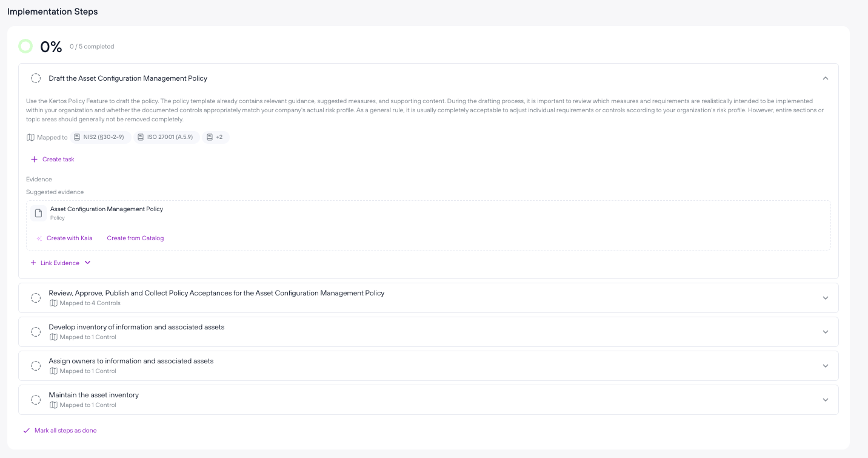Click the Draft the Asset Configuration Management Policy title
The width and height of the screenshot is (868, 458).
tap(128, 78)
